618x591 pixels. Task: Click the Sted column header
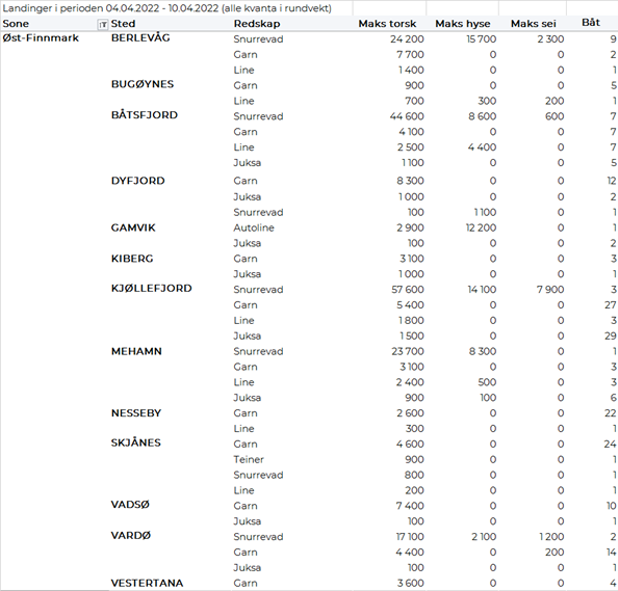pos(124,23)
